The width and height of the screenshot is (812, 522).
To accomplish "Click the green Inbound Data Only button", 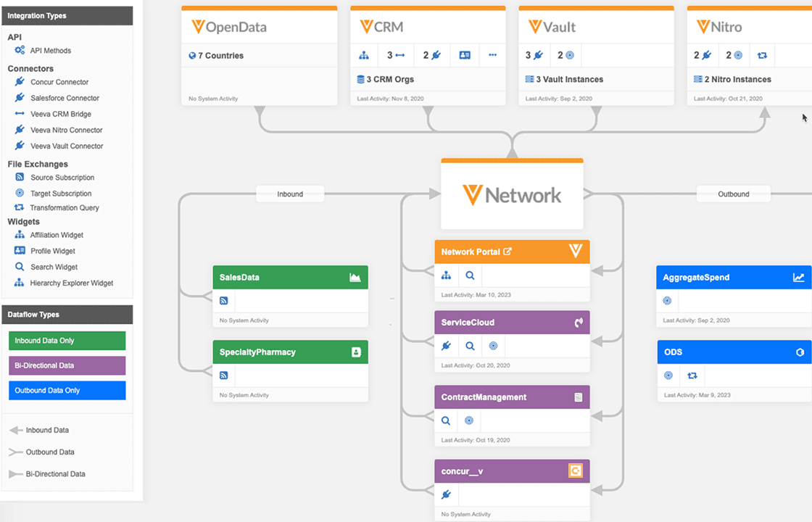I will tap(67, 340).
